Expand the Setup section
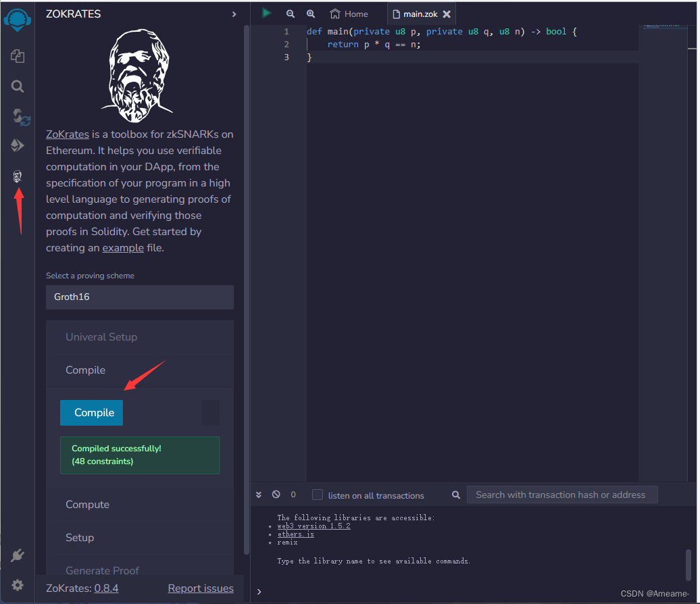This screenshot has width=700, height=604. point(140,538)
